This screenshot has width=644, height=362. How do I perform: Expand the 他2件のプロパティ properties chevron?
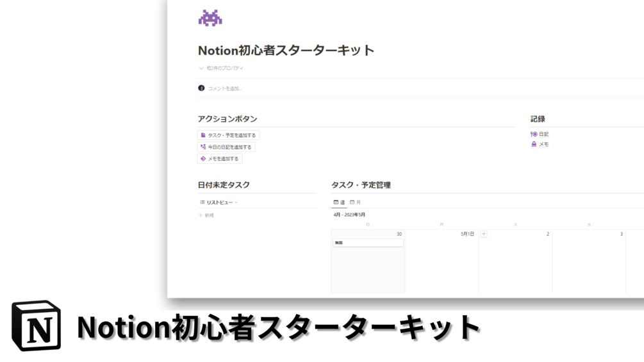point(201,68)
